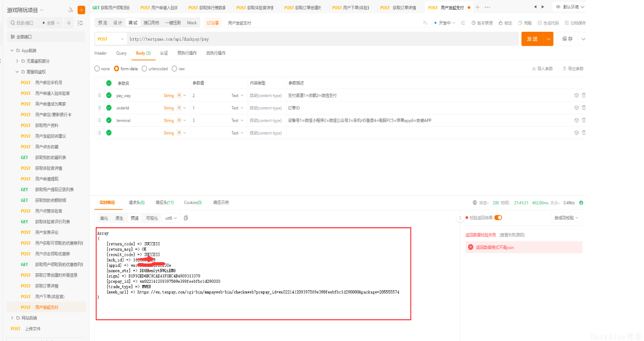Select the form-data body type radio

tap(116, 69)
